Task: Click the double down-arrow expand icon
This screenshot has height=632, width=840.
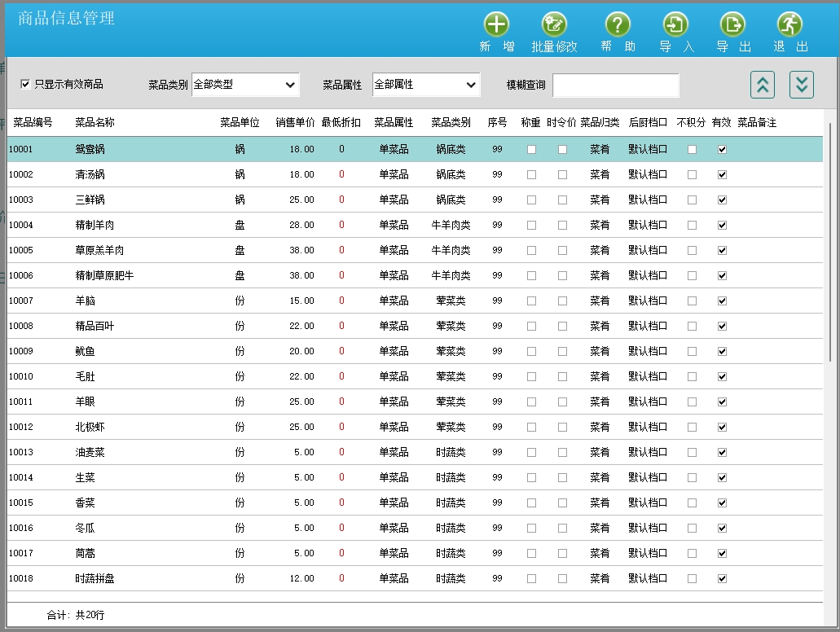Action: point(802,84)
